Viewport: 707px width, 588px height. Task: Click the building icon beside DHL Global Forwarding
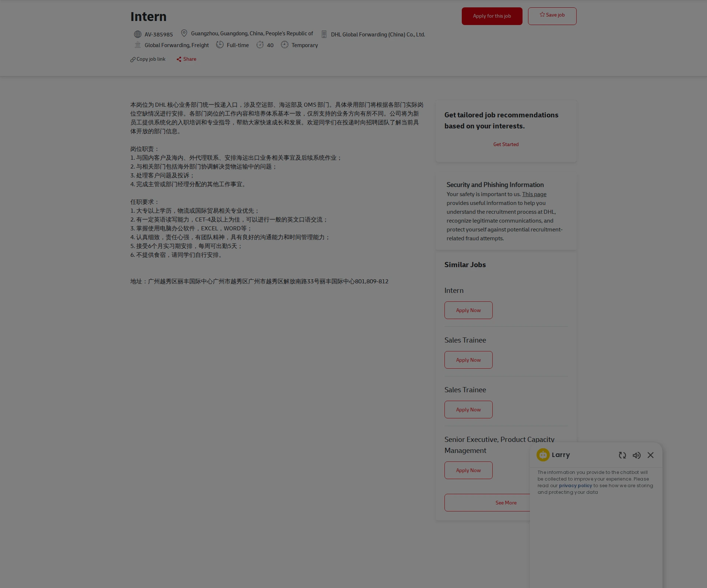click(x=324, y=34)
